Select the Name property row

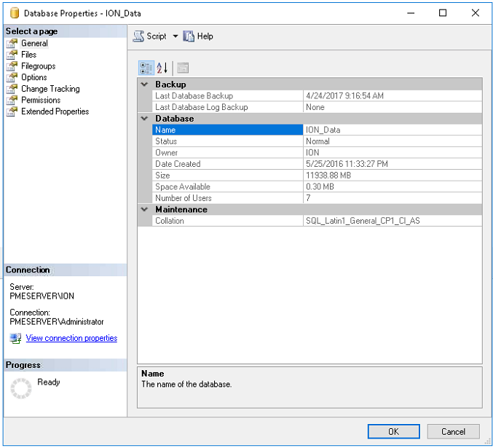(317, 130)
